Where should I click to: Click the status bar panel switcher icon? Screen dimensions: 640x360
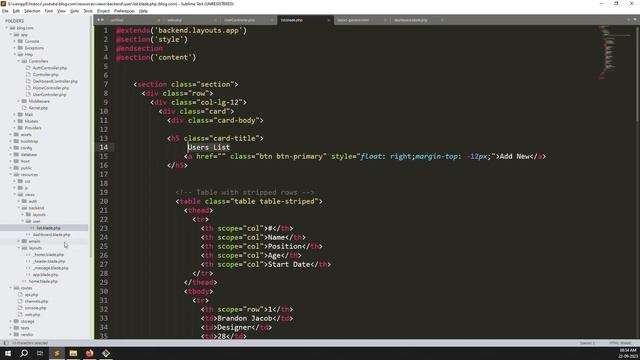[x=5, y=343]
